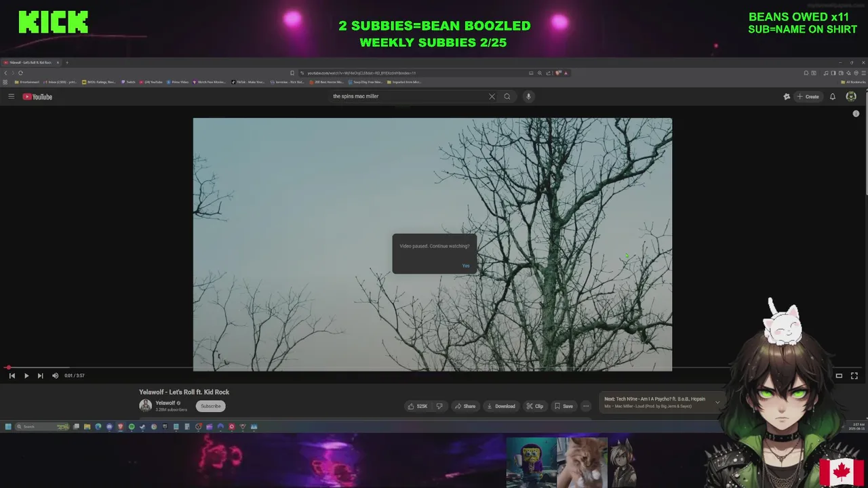868x488 pixels.
Task: Open Spotify from the taskbar
Action: pos(132,427)
